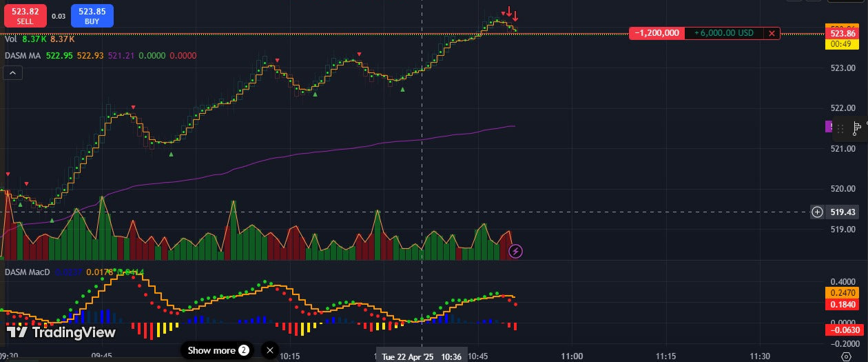The image size is (868, 362).
Task: Click the purple lightning bolt icon
Action: (x=515, y=251)
